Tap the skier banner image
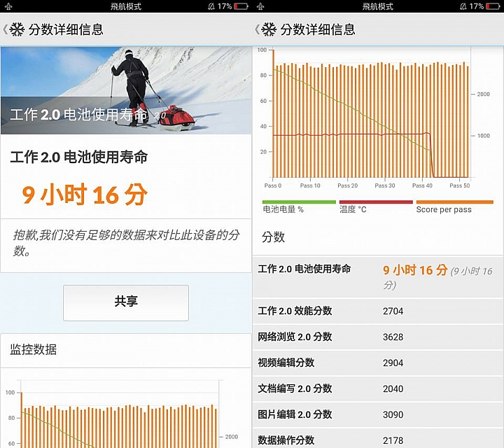Screen dimensions: 504x448 pos(126,90)
